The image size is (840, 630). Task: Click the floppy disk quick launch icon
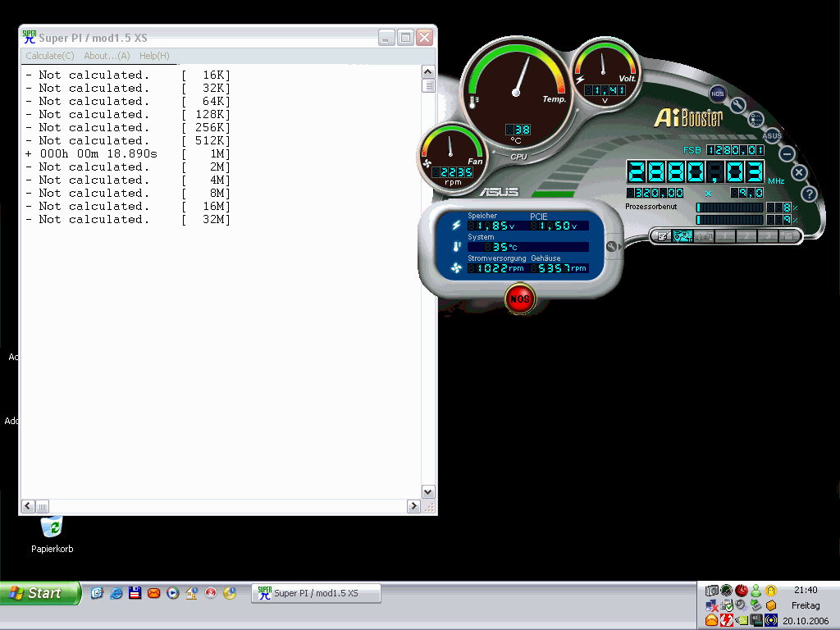135,593
